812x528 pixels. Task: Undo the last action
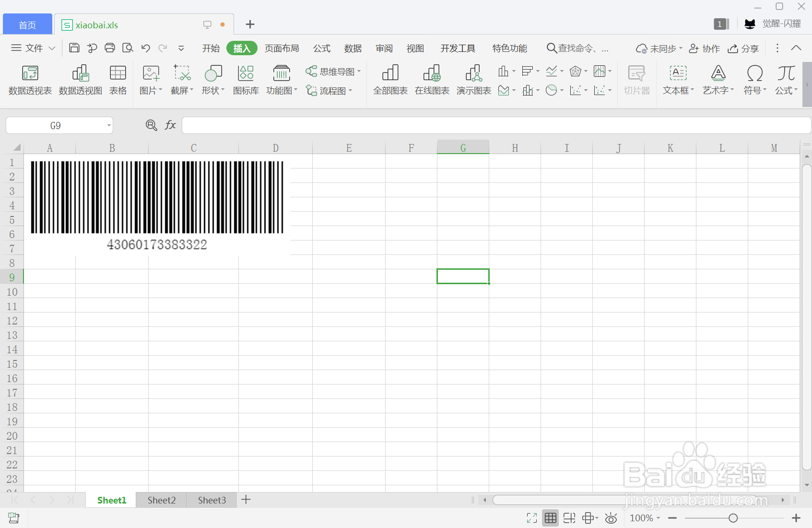tap(146, 48)
